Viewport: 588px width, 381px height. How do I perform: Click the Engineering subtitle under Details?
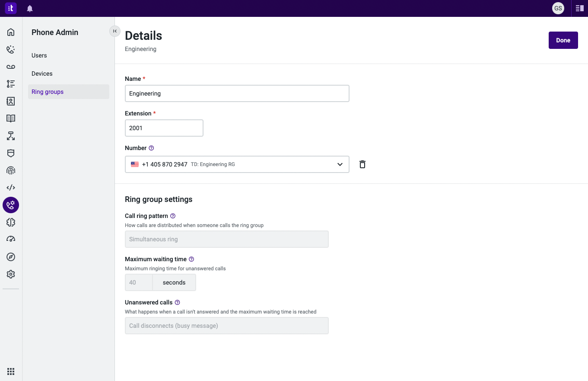140,49
